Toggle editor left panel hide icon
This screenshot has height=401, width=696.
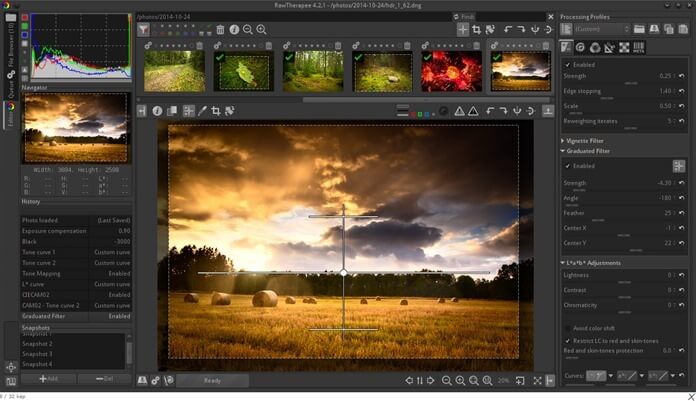click(x=142, y=111)
